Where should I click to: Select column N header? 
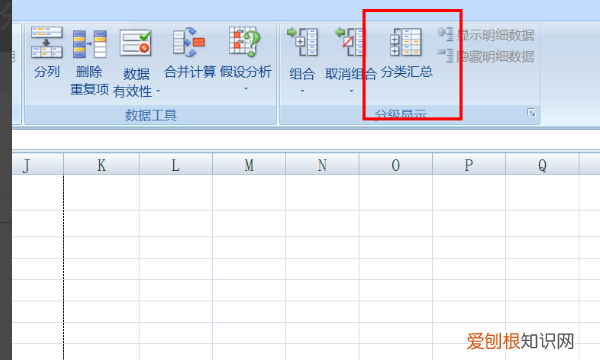click(322, 165)
